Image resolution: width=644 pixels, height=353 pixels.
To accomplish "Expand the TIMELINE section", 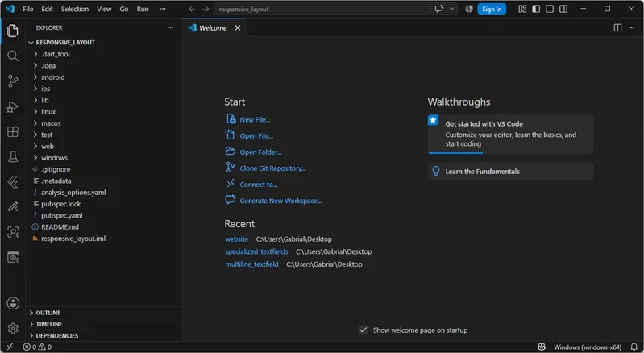I will (103, 324).
